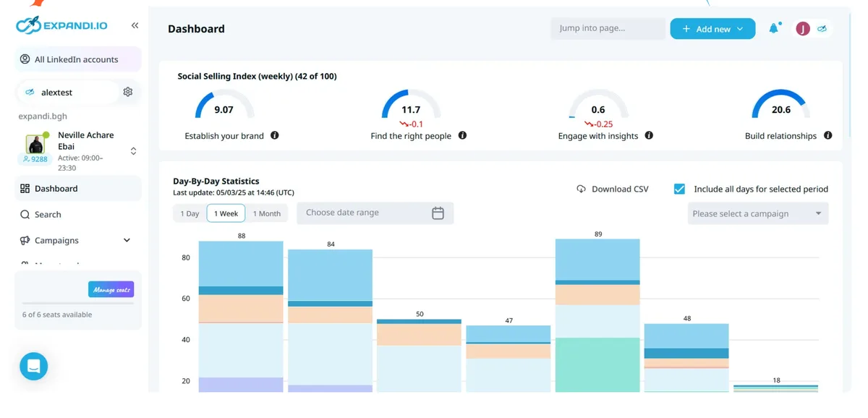Select the 1 Month tab
This screenshot has width=868, height=418.
pyautogui.click(x=267, y=213)
